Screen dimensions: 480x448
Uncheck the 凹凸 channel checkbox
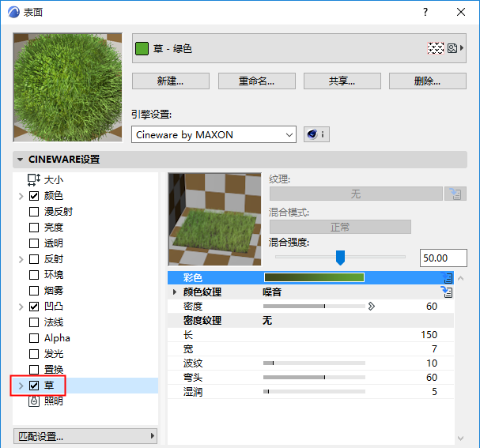click(x=34, y=307)
